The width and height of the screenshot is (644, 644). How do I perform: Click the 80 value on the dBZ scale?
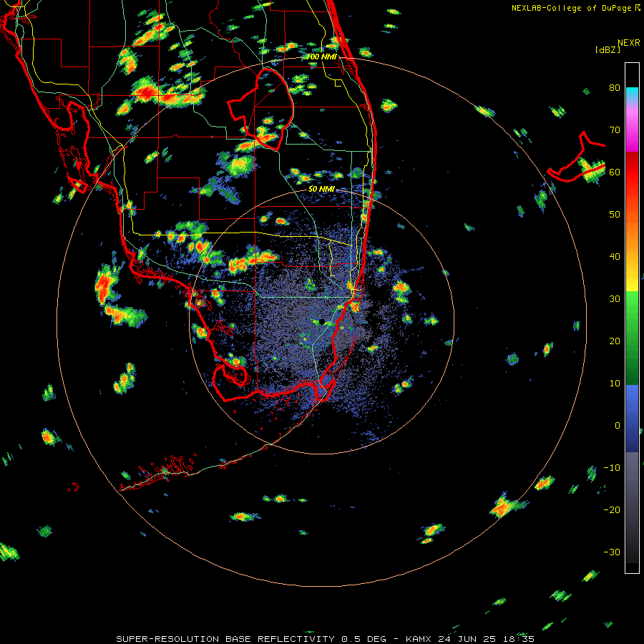(x=615, y=88)
